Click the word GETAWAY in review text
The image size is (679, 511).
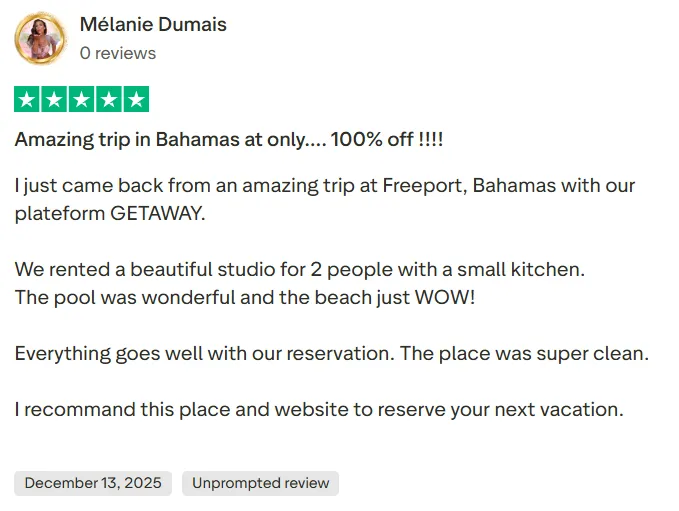click(x=158, y=213)
